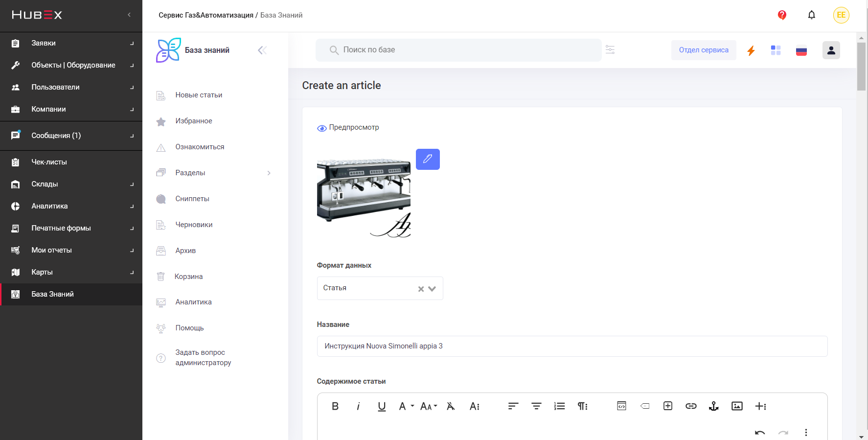This screenshot has width=868, height=440.
Task: Open Новые статьи list
Action: pos(199,95)
